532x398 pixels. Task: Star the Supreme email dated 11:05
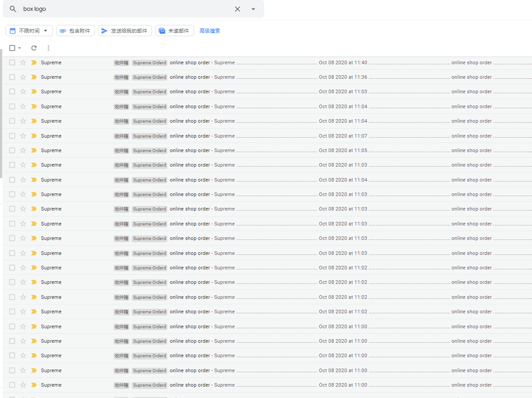[x=23, y=150]
